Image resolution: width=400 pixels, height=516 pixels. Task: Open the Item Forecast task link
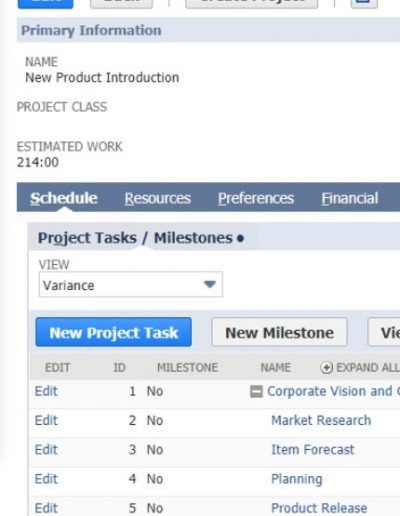(313, 450)
